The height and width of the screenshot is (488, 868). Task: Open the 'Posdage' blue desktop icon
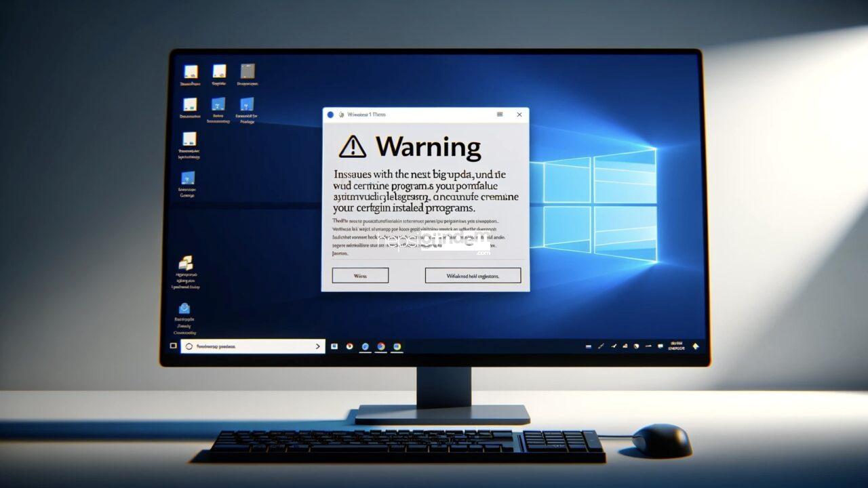pyautogui.click(x=248, y=104)
